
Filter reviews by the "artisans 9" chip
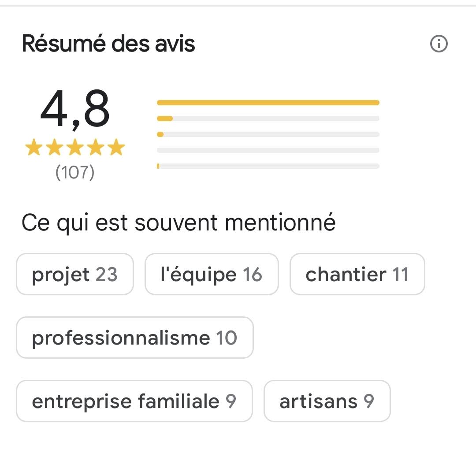(x=327, y=401)
